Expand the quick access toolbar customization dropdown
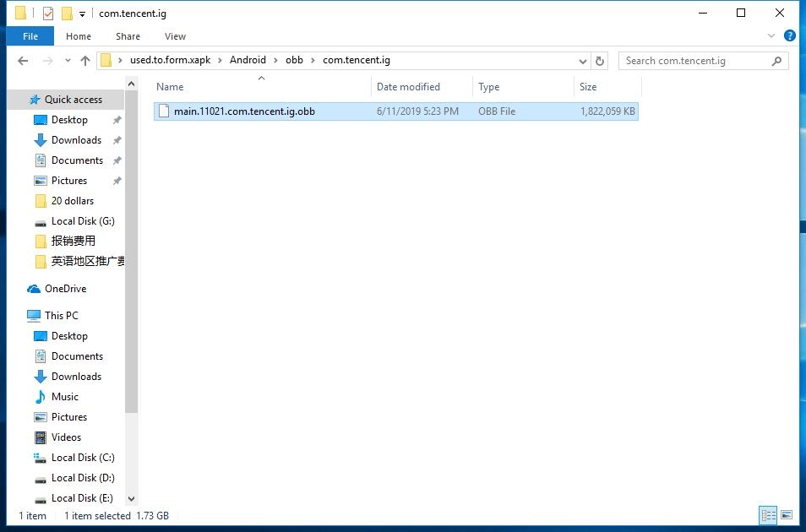 [82, 13]
